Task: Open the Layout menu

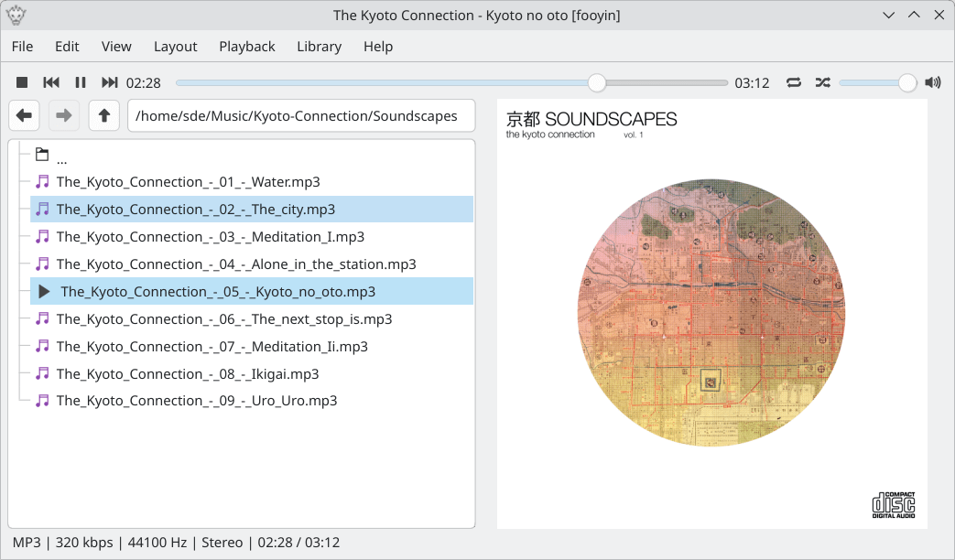Action: [175, 47]
